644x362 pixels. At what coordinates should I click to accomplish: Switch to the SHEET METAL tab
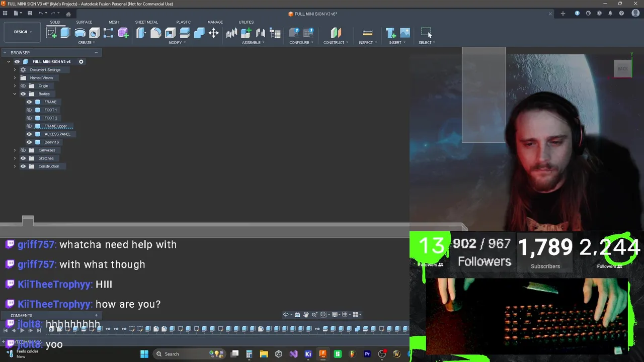pos(146,22)
